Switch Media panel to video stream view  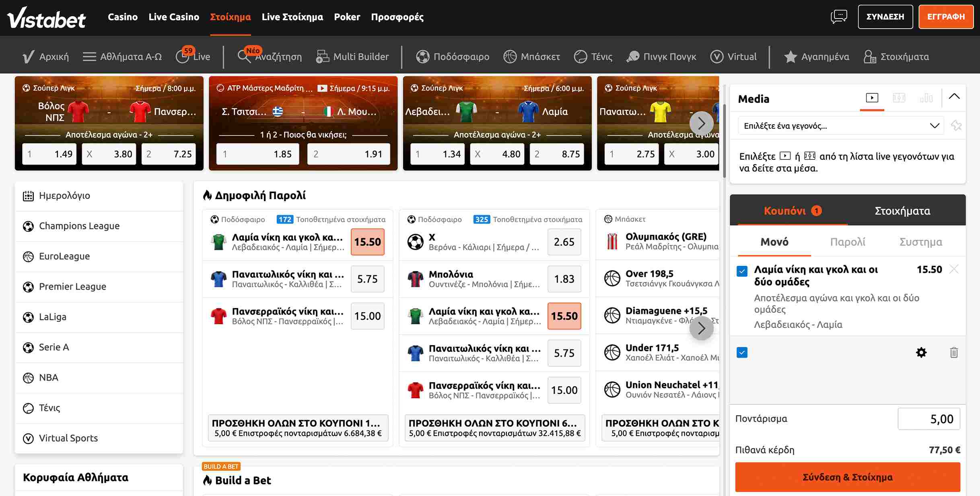coord(872,98)
